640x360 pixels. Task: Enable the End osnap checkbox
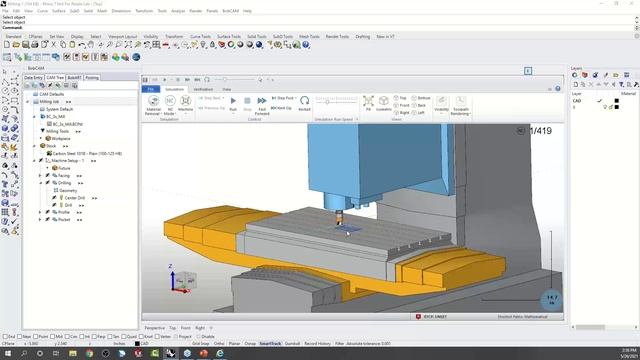pos(5,337)
